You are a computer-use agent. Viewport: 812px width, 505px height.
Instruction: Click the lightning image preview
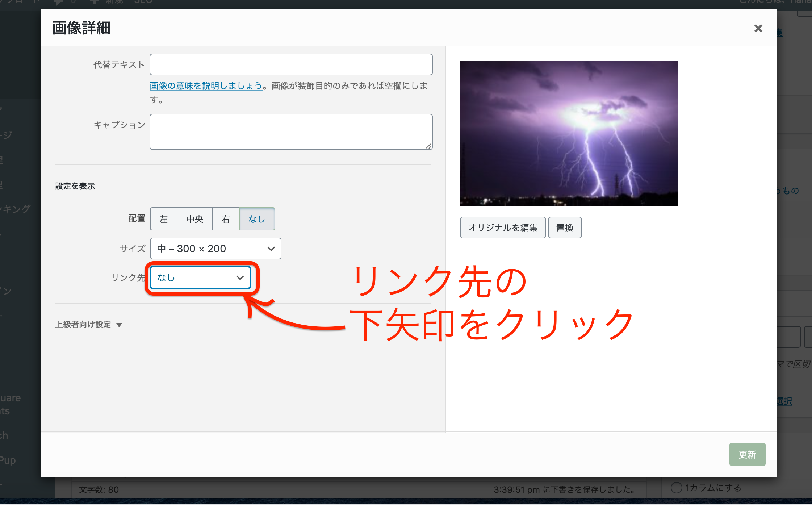[569, 133]
